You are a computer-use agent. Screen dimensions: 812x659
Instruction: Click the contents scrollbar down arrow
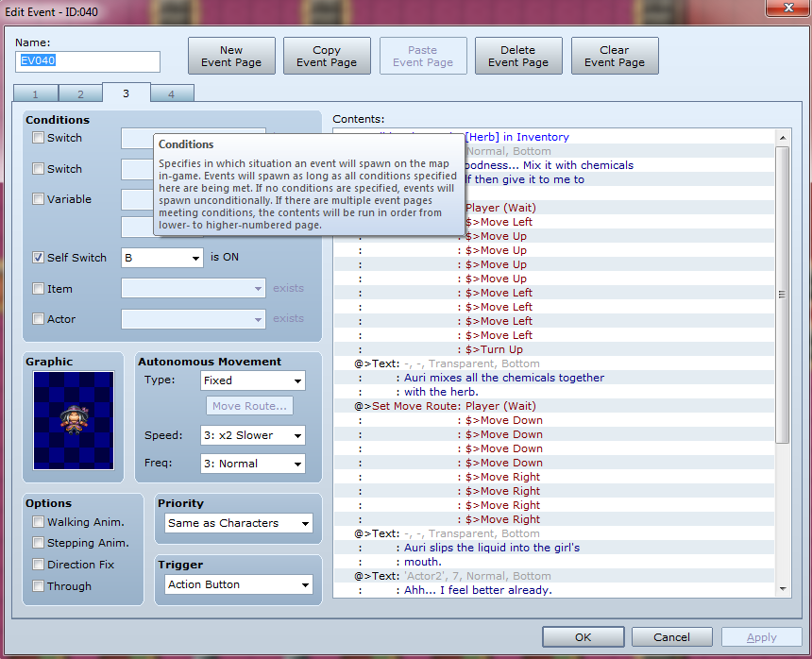click(783, 588)
